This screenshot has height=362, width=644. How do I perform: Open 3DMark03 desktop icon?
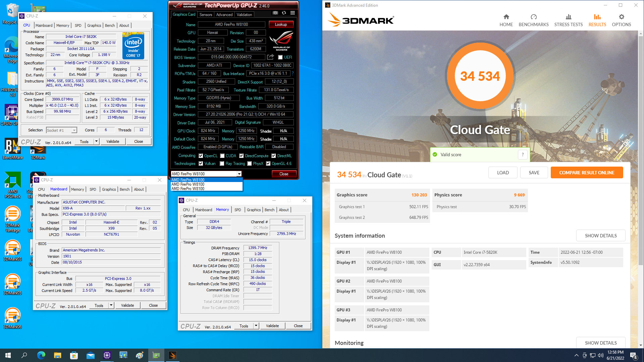(x=13, y=251)
